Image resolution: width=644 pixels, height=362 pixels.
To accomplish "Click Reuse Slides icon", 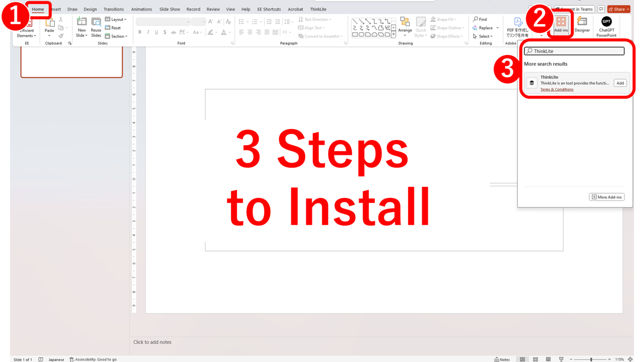I will pos(96,26).
